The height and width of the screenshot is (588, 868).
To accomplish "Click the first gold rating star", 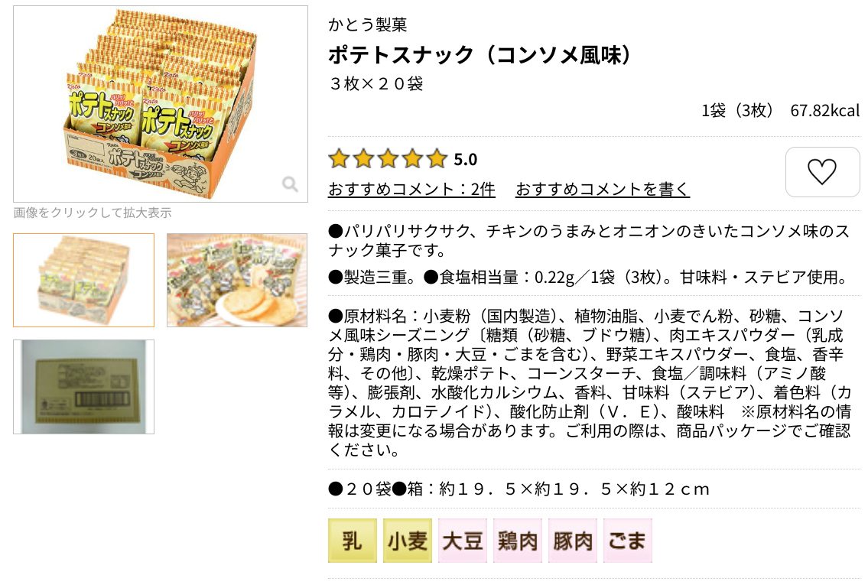I will (x=339, y=159).
